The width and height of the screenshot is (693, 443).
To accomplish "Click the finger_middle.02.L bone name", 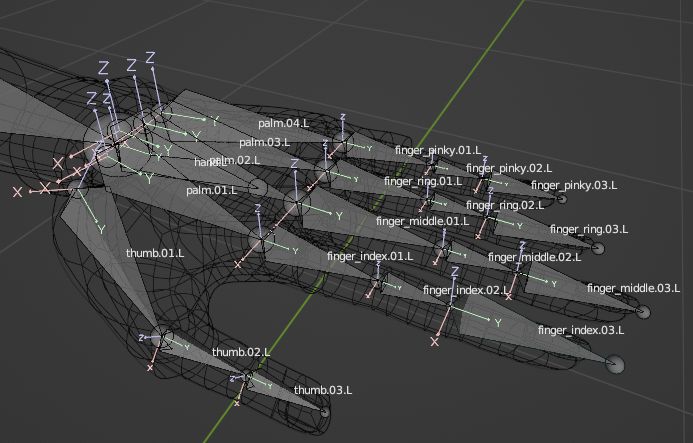I will [534, 257].
